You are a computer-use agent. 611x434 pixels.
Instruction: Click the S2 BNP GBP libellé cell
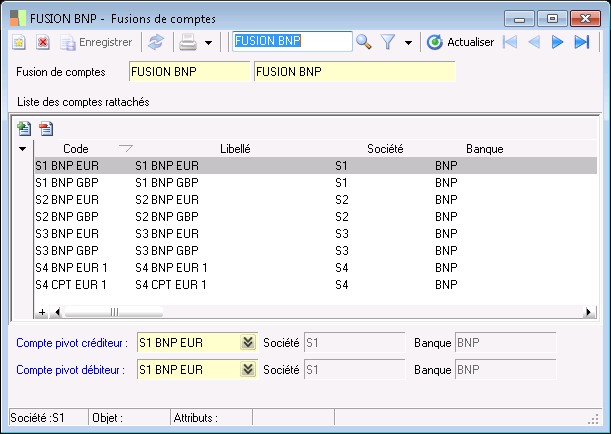(167, 217)
